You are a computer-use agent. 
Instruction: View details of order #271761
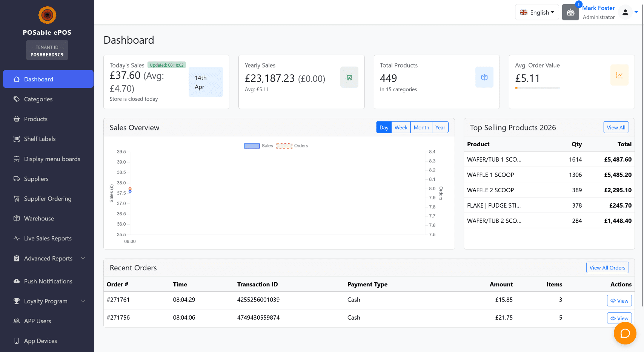(619, 301)
